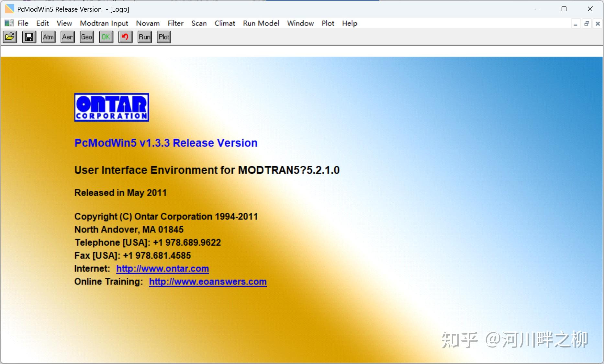Open the Edit menu
The height and width of the screenshot is (364, 604).
[42, 23]
